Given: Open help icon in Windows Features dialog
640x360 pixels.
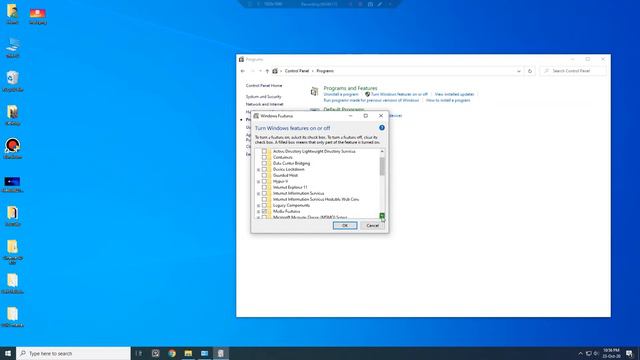Looking at the screenshot, I should pyautogui.click(x=382, y=128).
